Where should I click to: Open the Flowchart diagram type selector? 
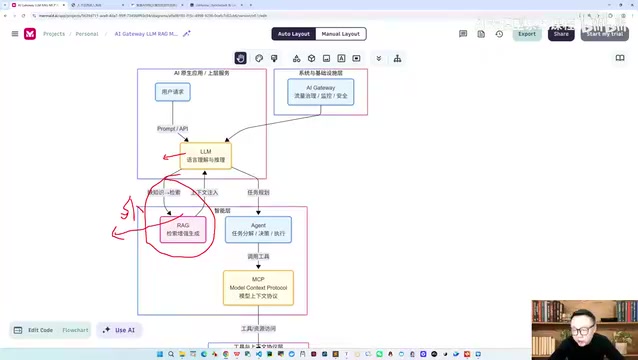75,330
